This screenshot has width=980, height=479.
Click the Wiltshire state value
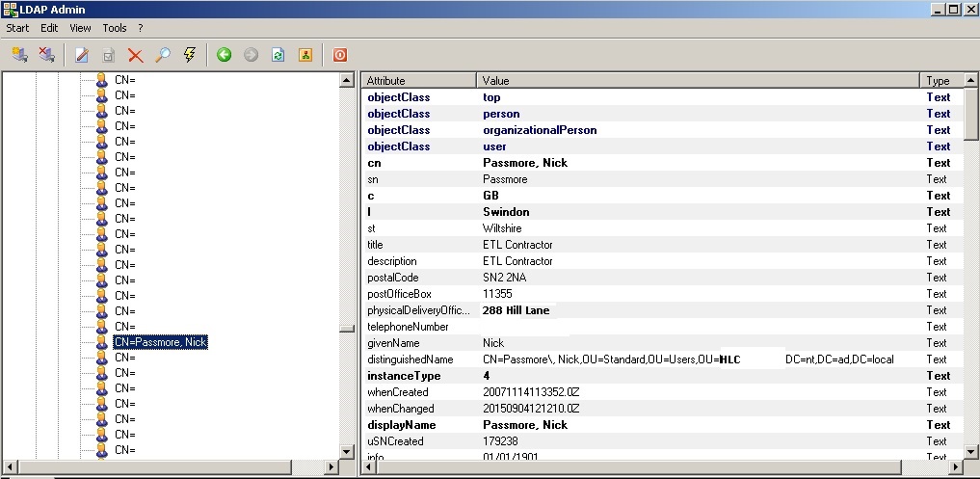tap(502, 228)
